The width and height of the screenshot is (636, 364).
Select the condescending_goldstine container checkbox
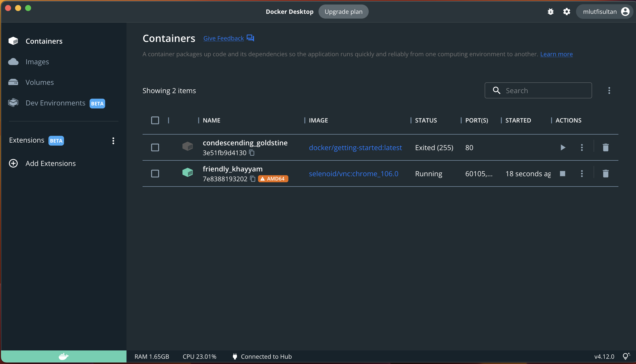(x=155, y=147)
